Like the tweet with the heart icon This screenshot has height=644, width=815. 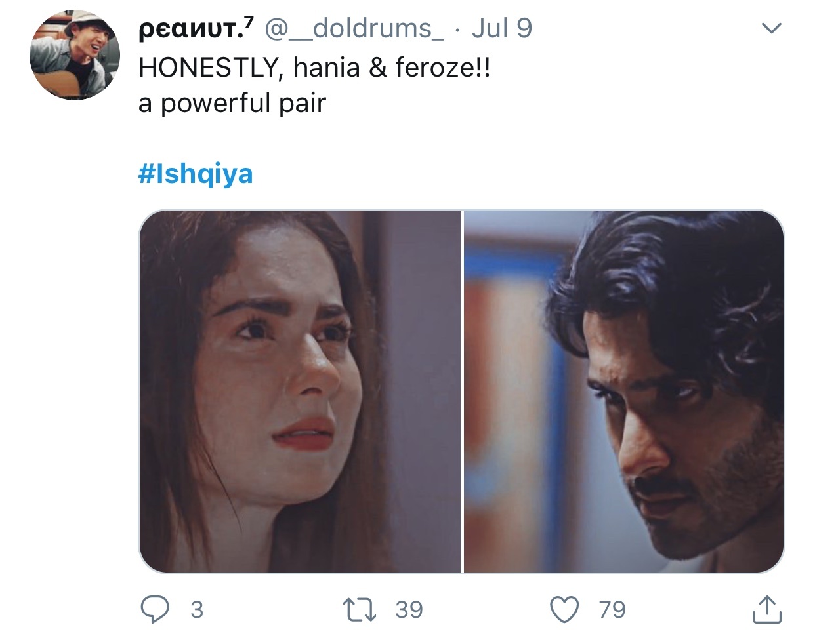564,610
